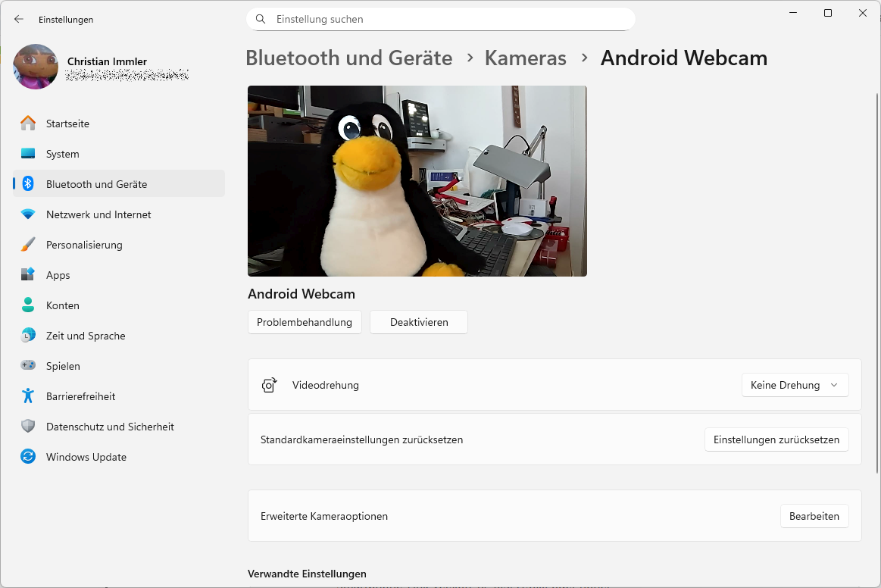Viewport: 881px width, 588px height.
Task: Click the Bluetooth icon in sidebar
Action: tap(28, 184)
